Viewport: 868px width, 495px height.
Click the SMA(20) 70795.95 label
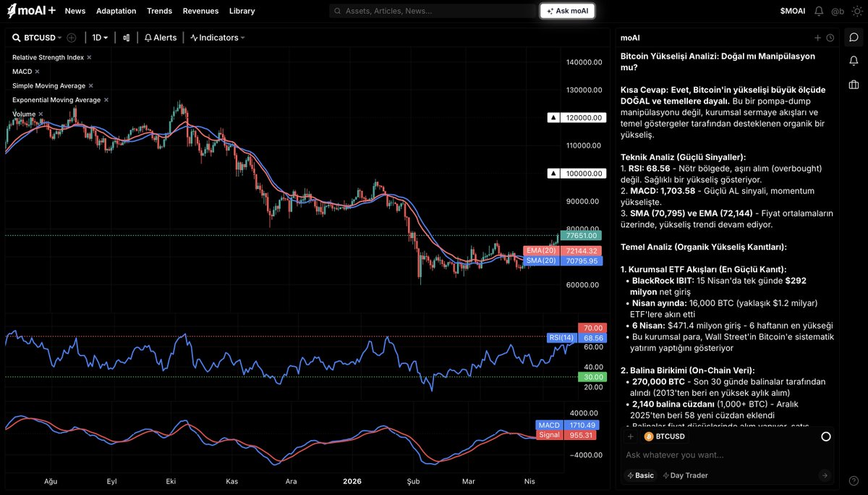pos(564,261)
